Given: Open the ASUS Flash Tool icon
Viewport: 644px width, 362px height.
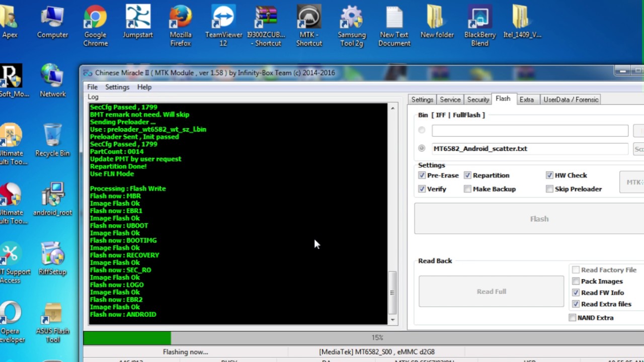Looking at the screenshot, I should pos(52,322).
